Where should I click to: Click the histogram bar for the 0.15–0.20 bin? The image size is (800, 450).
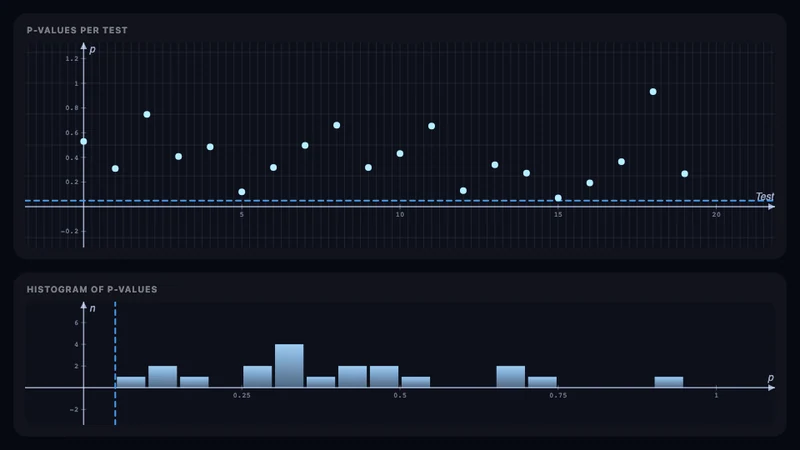coord(194,382)
